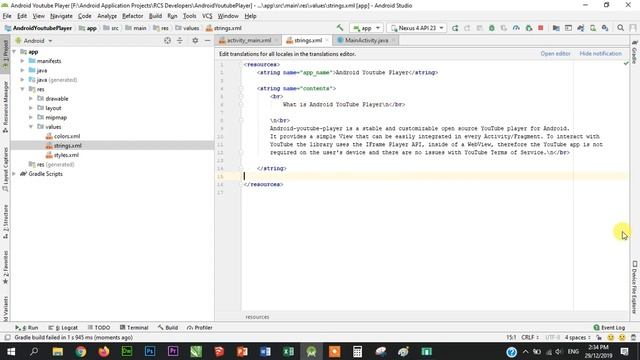Open the Gradle side panel

coord(635,52)
